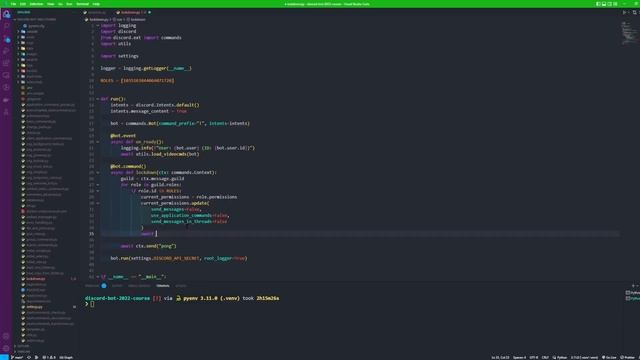Click the Git Graph status bar item

tap(66, 358)
